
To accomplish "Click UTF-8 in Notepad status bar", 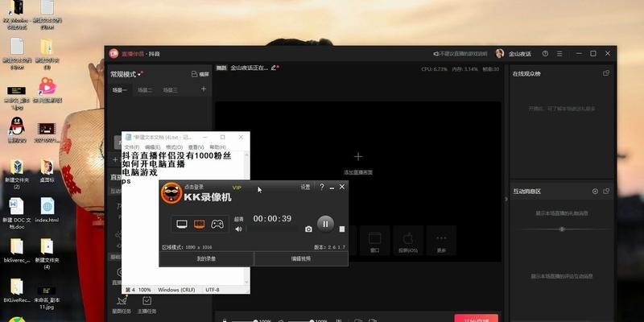I will (213, 290).
